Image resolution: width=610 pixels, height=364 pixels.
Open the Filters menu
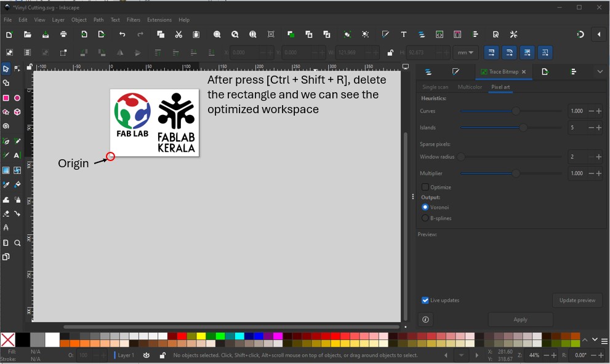[x=134, y=20]
